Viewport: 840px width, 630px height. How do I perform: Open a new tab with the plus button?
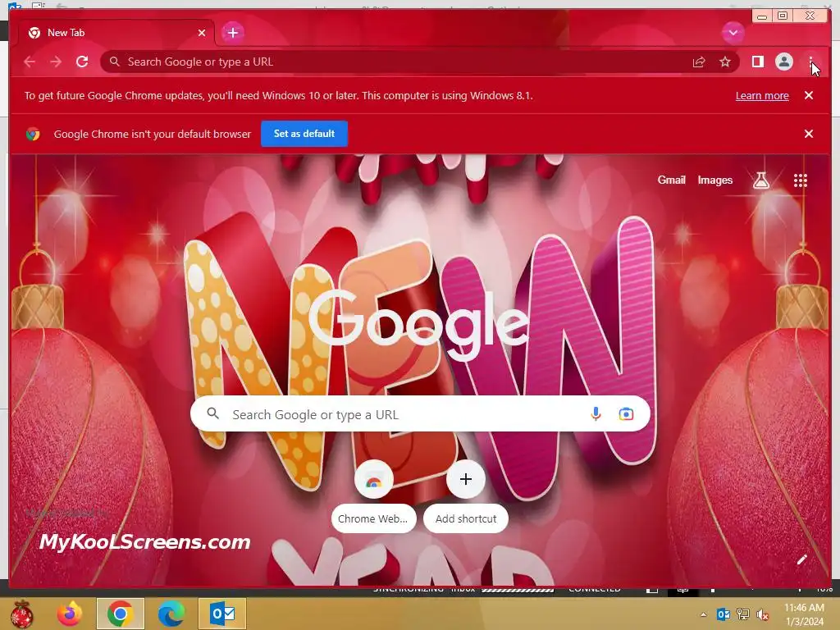click(x=232, y=33)
